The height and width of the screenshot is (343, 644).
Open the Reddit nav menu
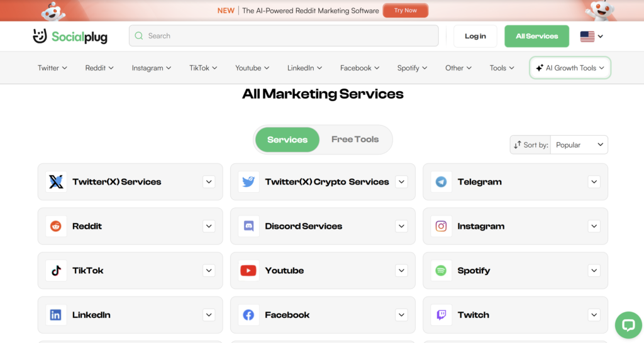99,68
